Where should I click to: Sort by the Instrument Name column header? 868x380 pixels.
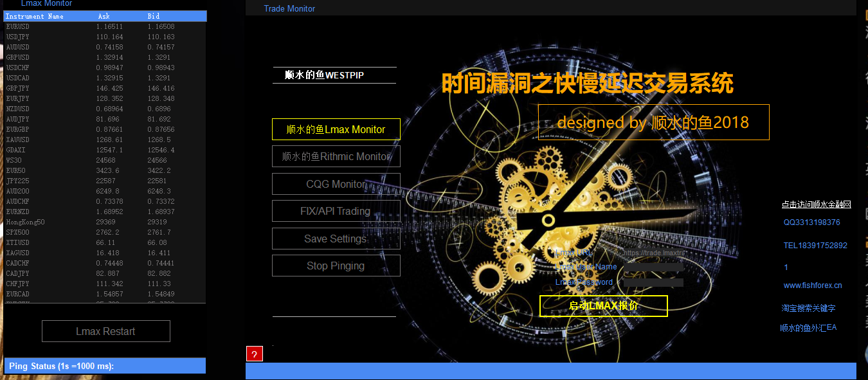[x=35, y=16]
